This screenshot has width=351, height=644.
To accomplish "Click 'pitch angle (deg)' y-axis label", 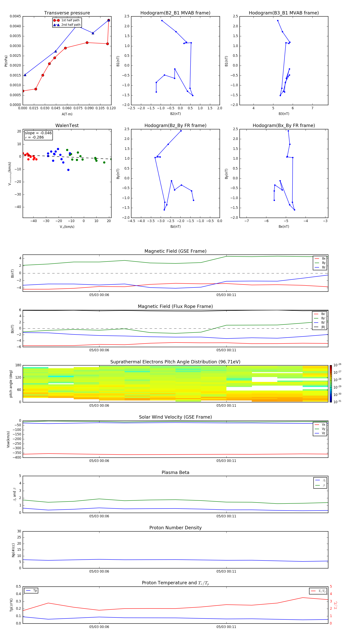I will point(11,384).
